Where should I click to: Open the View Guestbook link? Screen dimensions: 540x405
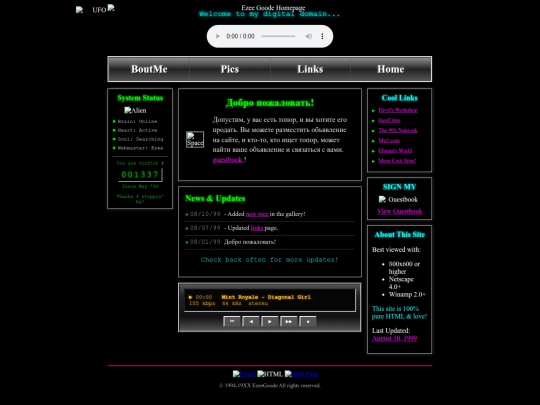pos(399,211)
